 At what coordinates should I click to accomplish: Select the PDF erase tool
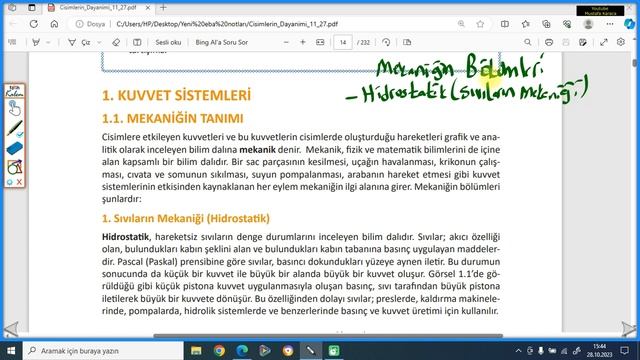[116, 42]
